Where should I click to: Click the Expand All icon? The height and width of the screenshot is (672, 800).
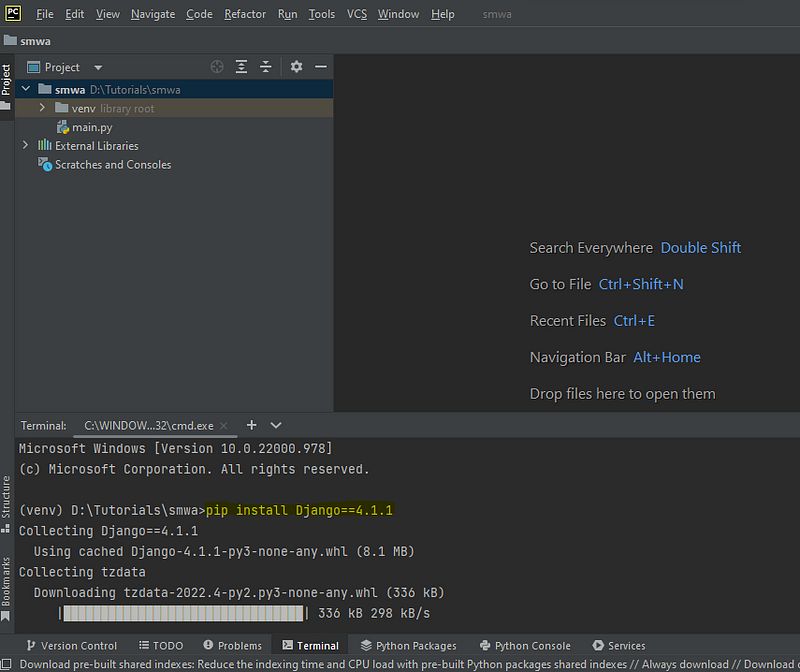tap(241, 67)
